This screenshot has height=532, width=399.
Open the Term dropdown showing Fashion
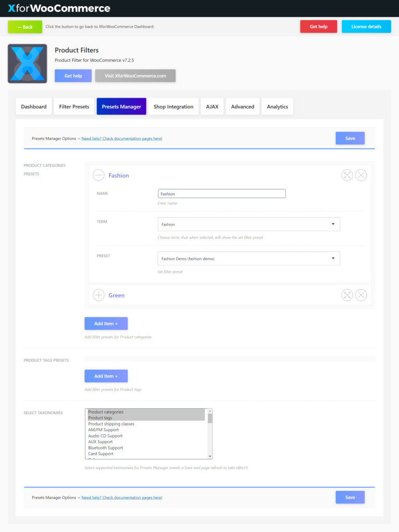click(x=249, y=224)
